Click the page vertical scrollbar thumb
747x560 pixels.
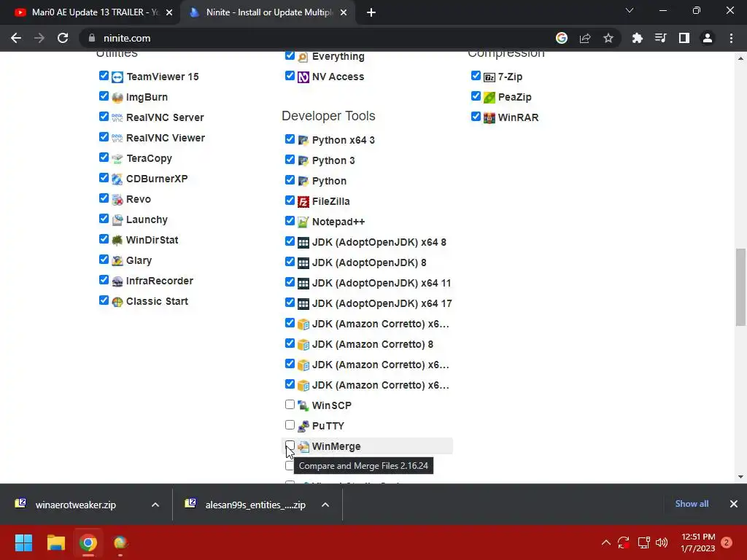pyautogui.click(x=740, y=287)
